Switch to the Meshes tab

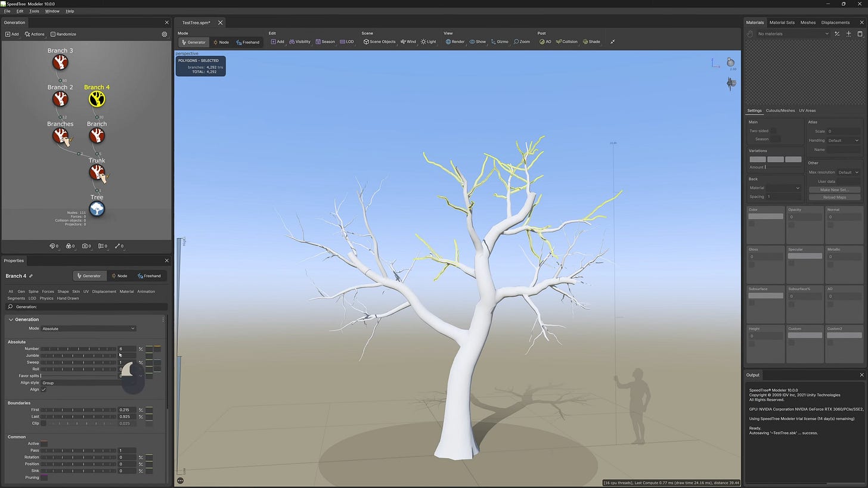(808, 23)
